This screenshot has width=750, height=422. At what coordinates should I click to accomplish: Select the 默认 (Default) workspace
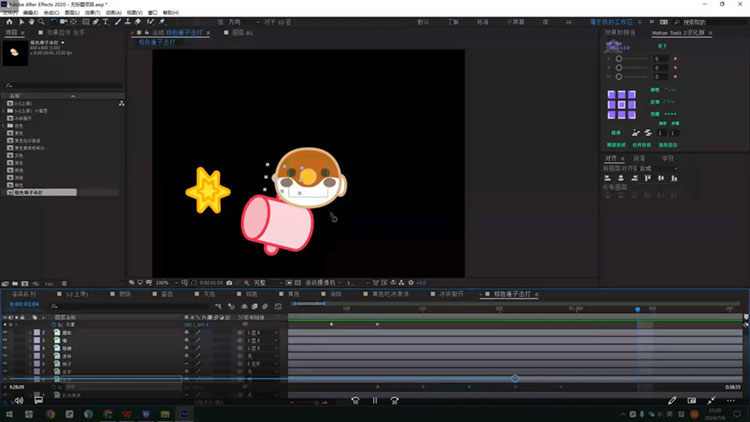click(x=423, y=21)
